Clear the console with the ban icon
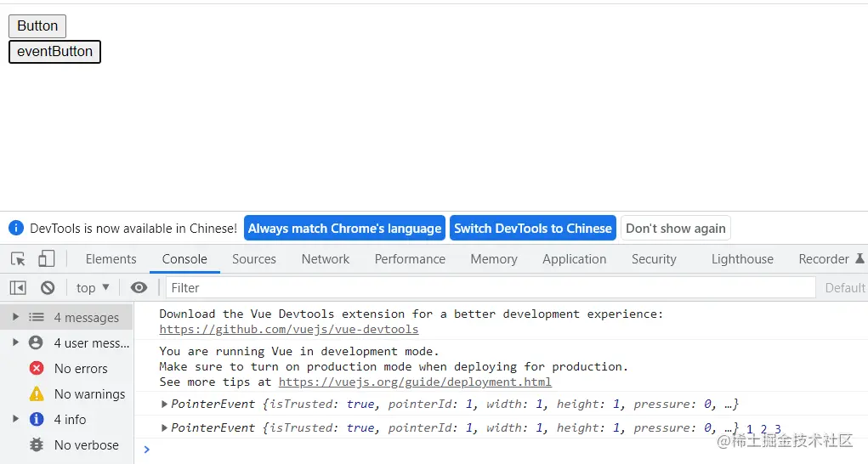Image resolution: width=868 pixels, height=464 pixels. click(48, 287)
